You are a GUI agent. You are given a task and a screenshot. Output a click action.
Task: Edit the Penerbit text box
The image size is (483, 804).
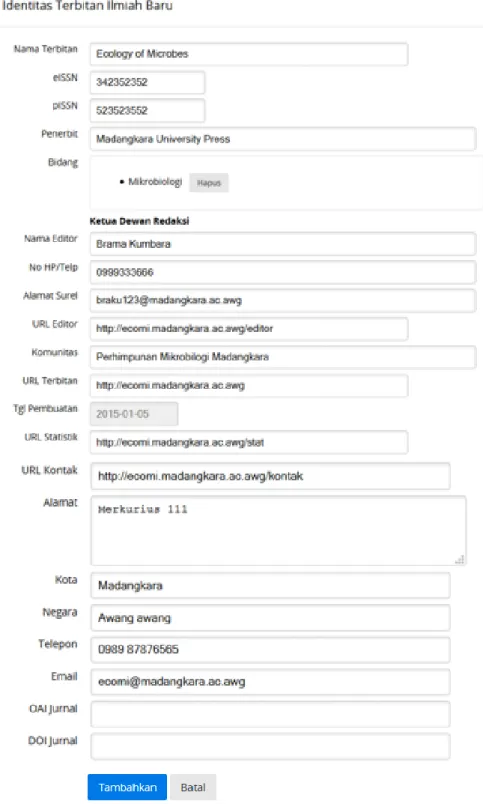283,139
